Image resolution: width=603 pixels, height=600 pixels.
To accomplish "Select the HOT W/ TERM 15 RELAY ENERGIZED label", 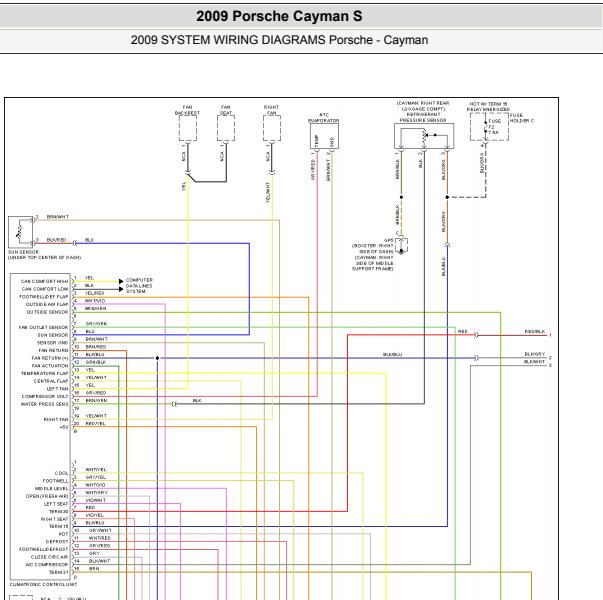I will [488, 107].
